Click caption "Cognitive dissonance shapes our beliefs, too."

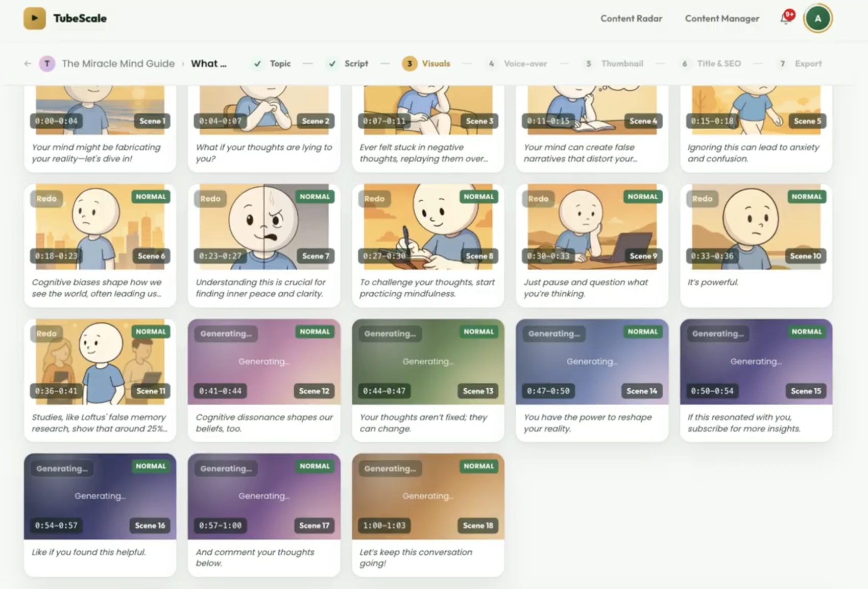click(264, 422)
